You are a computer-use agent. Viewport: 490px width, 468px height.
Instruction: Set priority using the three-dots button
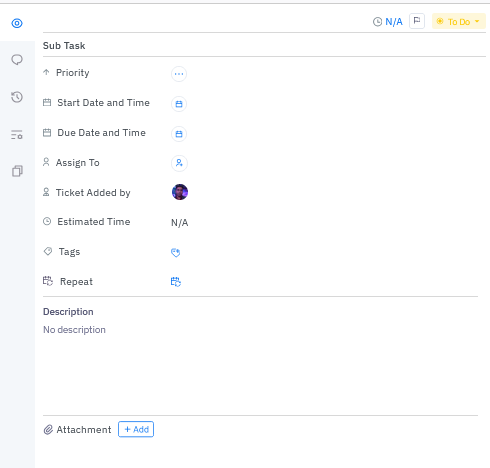coord(179,74)
